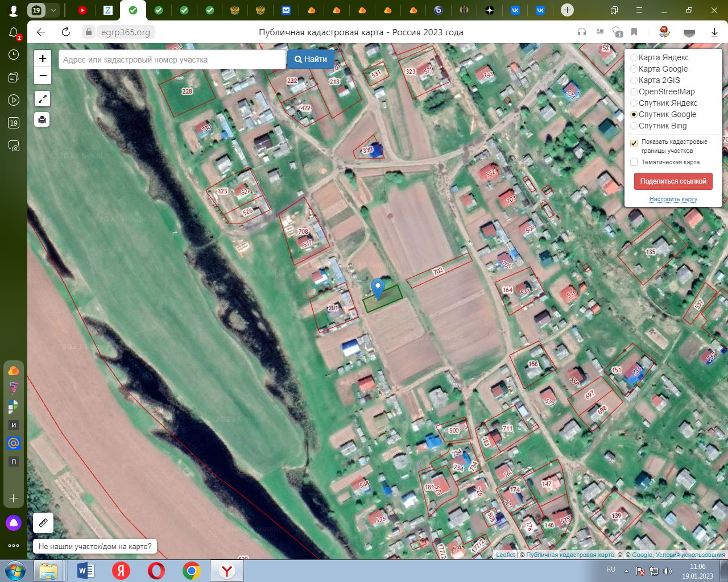
Task: Print the map using the printer icon
Action: 42,119
